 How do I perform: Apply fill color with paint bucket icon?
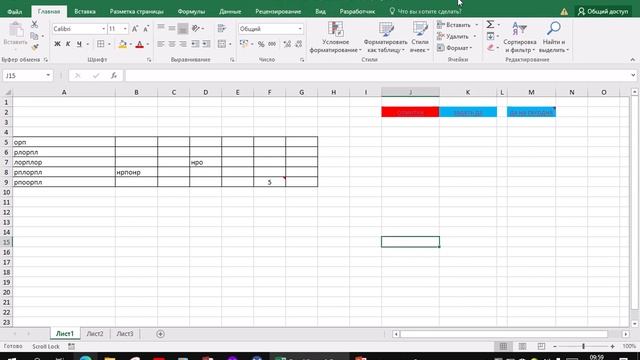[x=122, y=44]
